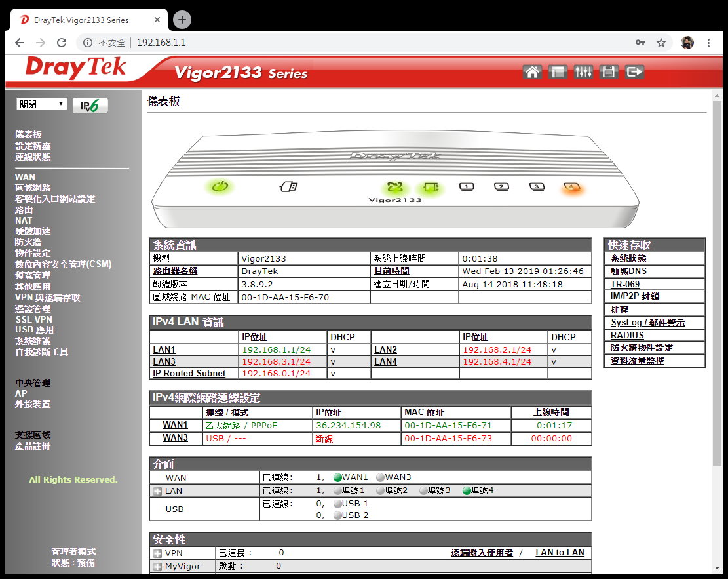Screen dimensions: 728x579
Task: Click the floppy disk save icon
Action: click(x=609, y=72)
